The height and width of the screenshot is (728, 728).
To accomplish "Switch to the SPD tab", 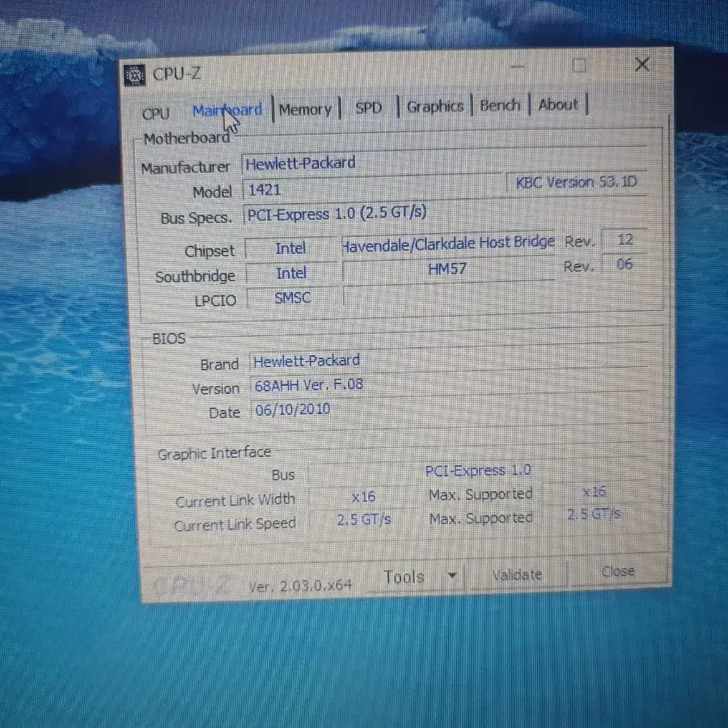I will click(368, 108).
